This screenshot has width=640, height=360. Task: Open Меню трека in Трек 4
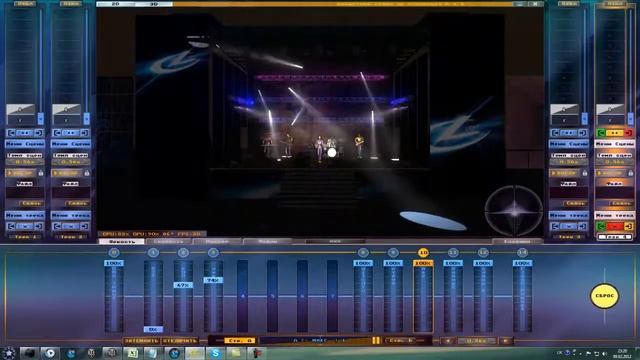coord(615,215)
